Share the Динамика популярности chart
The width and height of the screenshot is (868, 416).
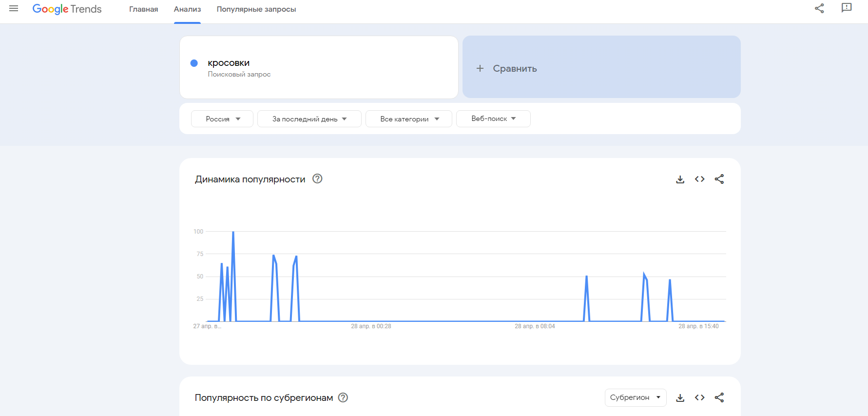(x=719, y=179)
